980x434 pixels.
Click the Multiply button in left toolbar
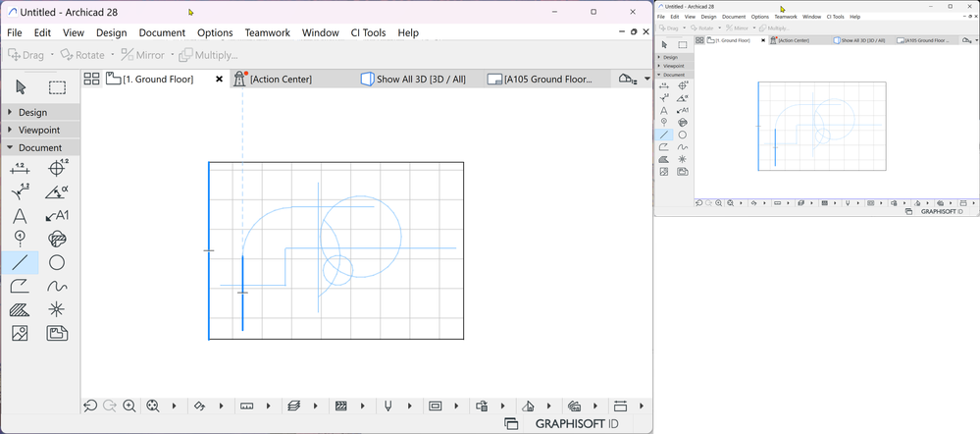point(208,55)
